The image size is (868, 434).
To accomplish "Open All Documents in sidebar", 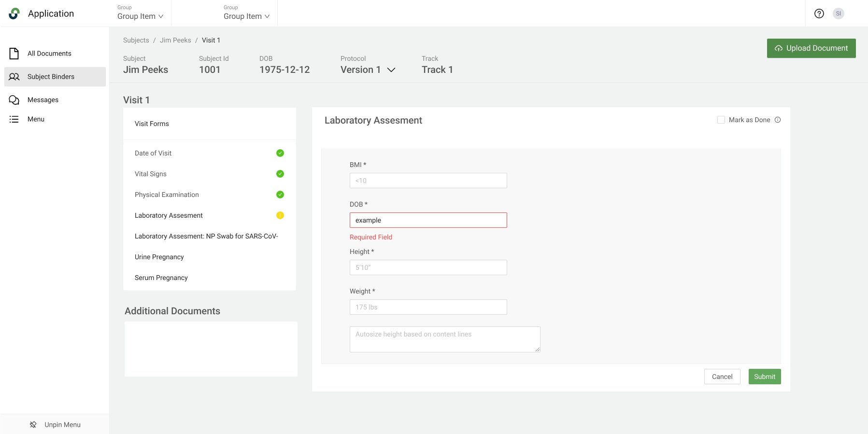I will tap(55, 54).
